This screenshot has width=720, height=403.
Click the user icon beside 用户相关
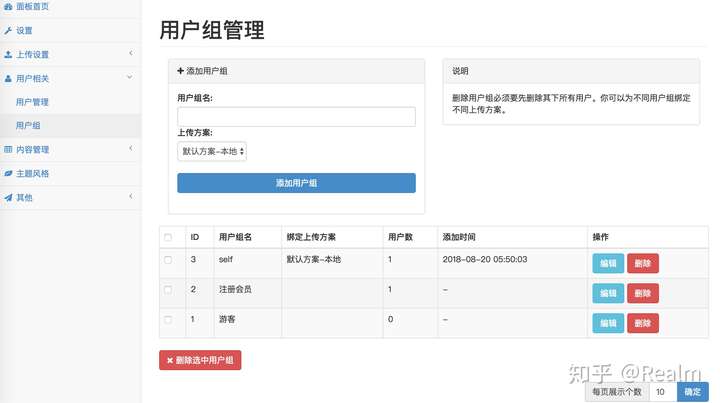pos(8,78)
